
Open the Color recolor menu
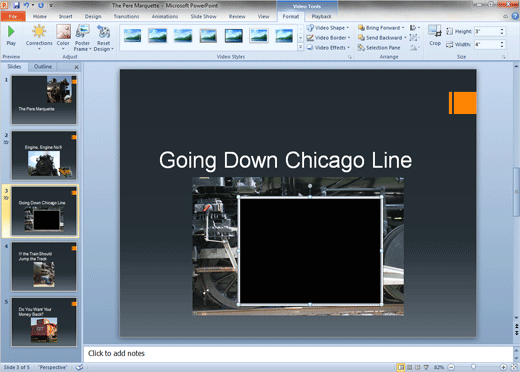click(63, 37)
